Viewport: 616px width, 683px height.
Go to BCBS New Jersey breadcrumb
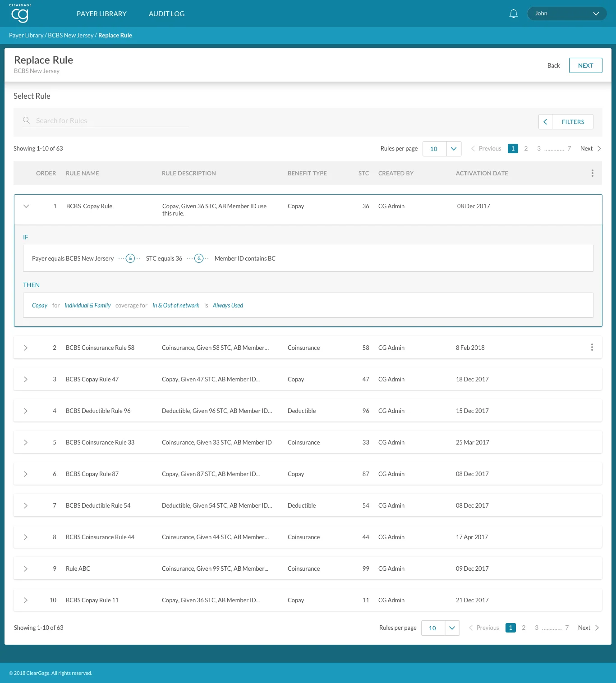point(71,35)
